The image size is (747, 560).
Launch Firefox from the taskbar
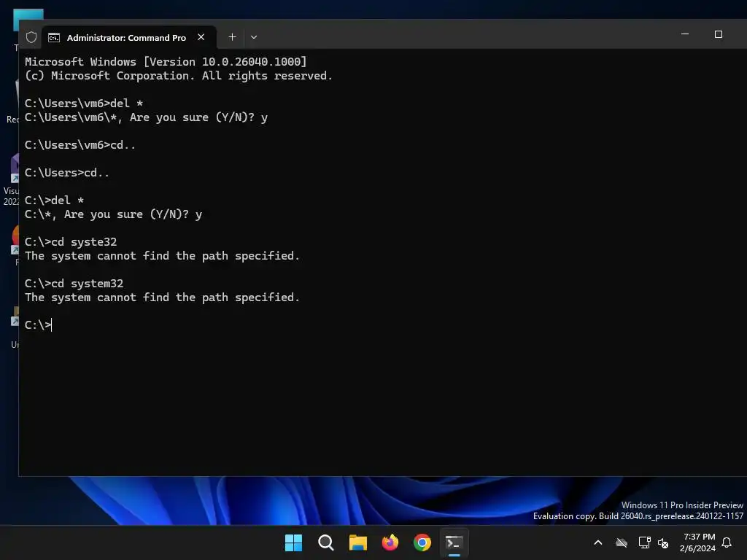(x=390, y=542)
